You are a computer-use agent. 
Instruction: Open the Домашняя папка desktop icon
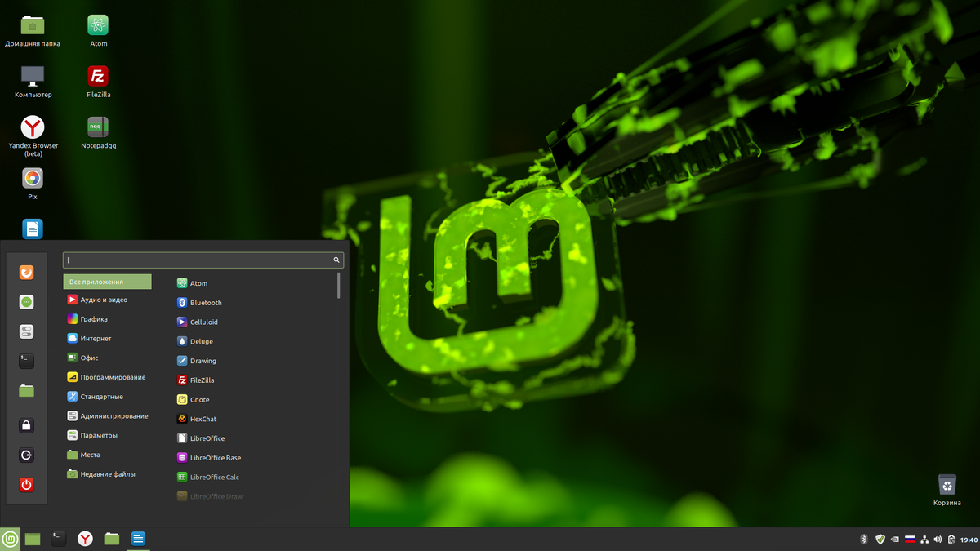coord(33,31)
